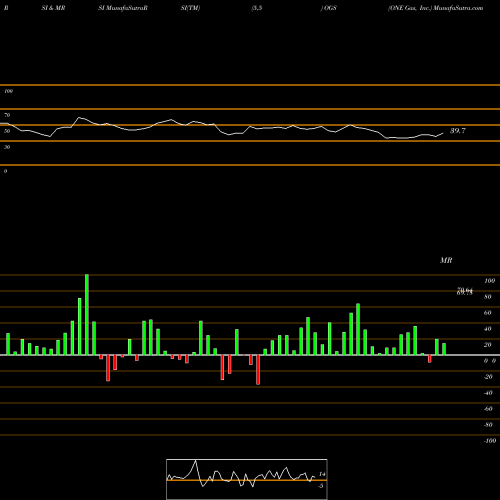Click the 'SI(TM)' header label

click(190, 8)
